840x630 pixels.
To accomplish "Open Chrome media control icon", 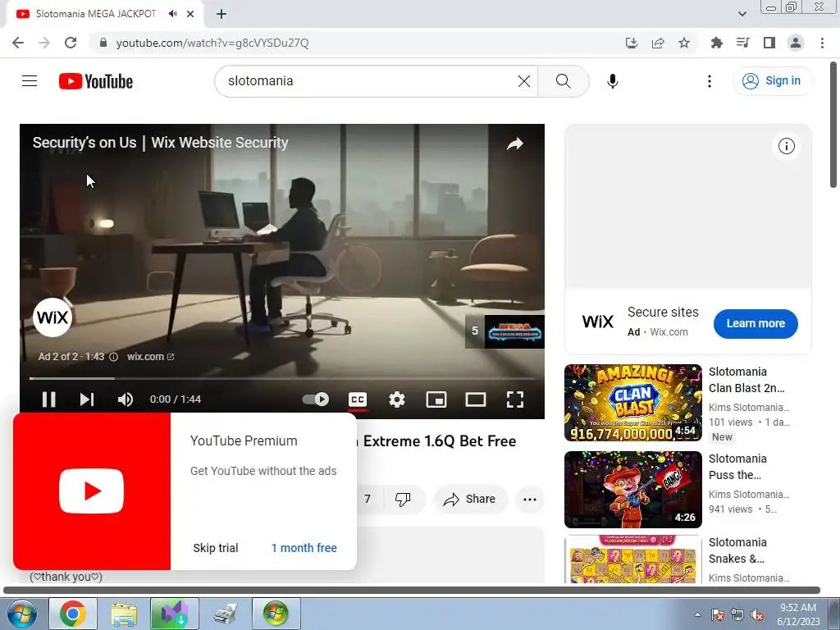I will 742,43.
